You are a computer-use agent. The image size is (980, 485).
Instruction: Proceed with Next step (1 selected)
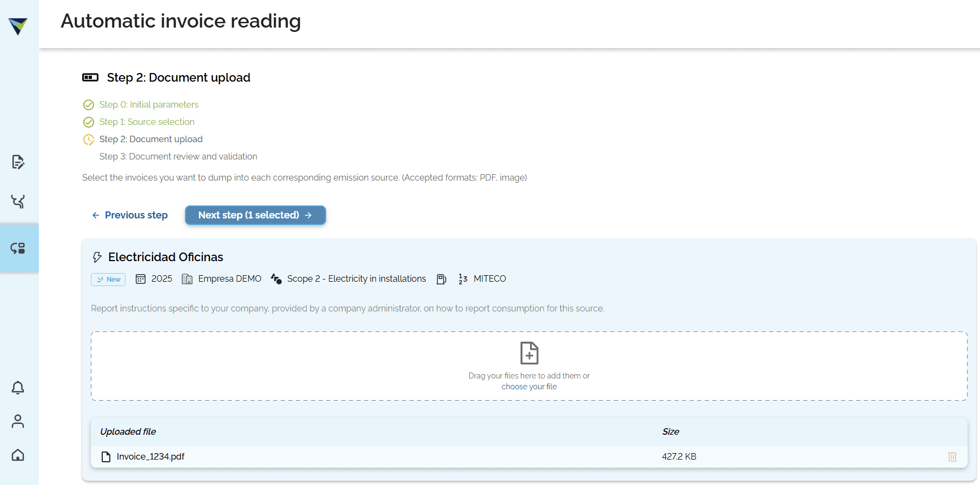tap(255, 215)
